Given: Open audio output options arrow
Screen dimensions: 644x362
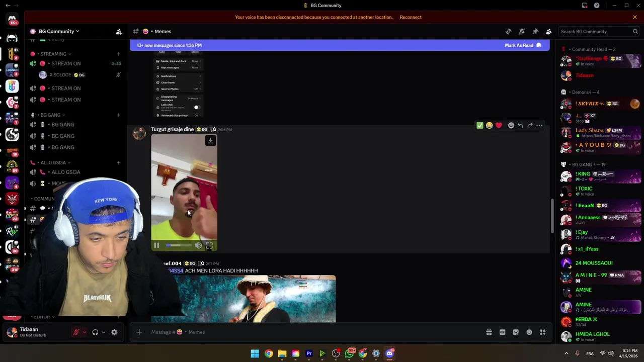Looking at the screenshot, I should 103,332.
